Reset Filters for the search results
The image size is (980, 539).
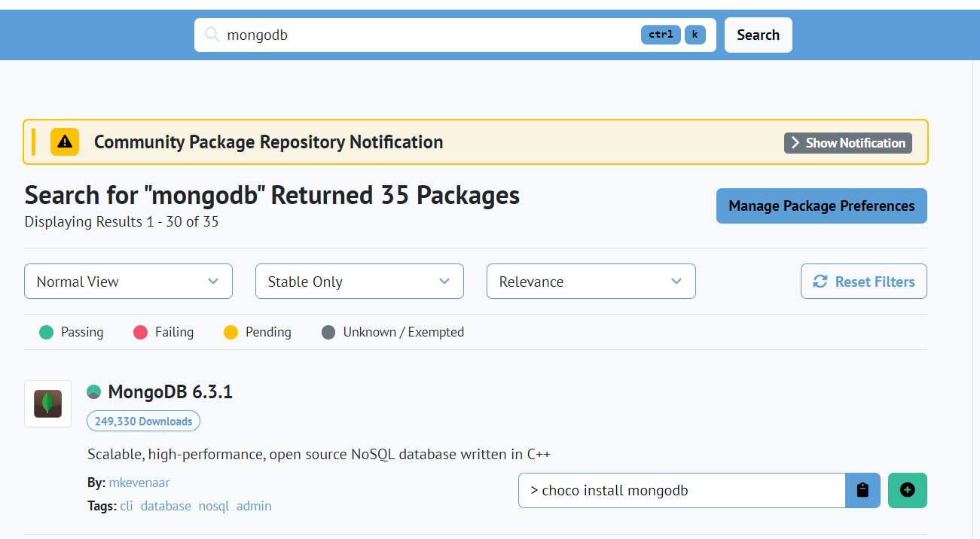click(x=864, y=282)
